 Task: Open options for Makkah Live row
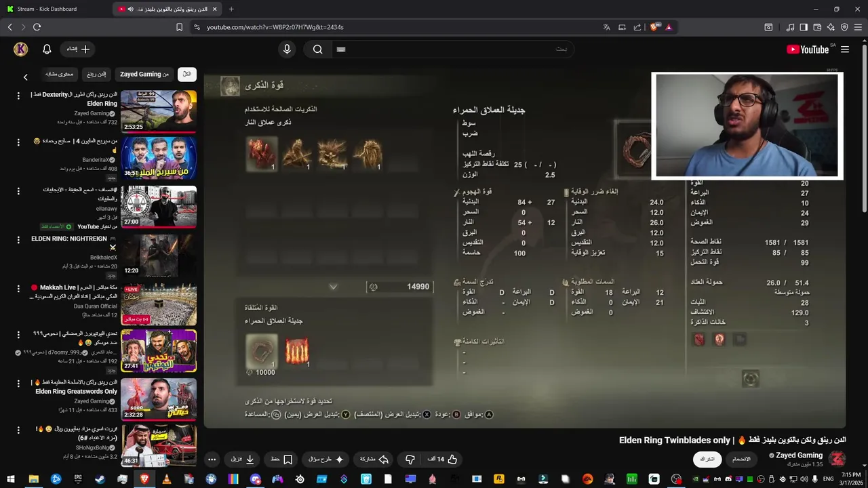(18, 288)
